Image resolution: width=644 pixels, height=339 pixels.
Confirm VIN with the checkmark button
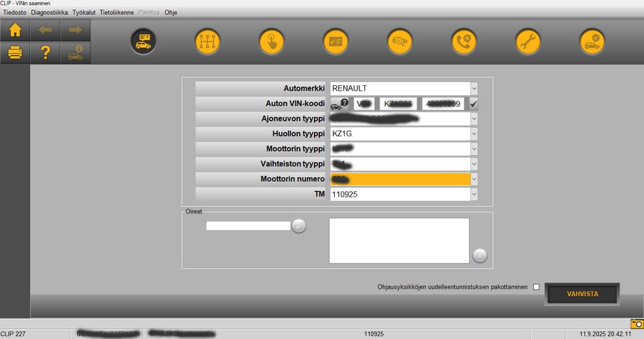(x=474, y=104)
